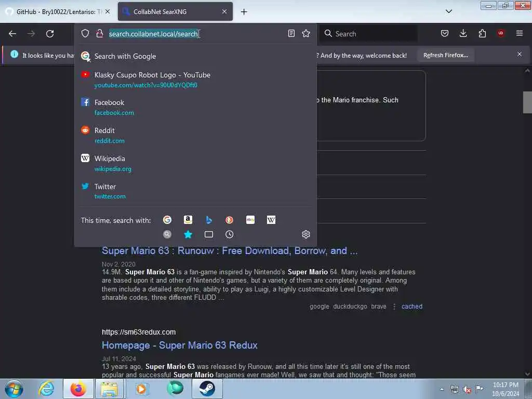Search bookmarks using the blue star icon

pos(188,234)
